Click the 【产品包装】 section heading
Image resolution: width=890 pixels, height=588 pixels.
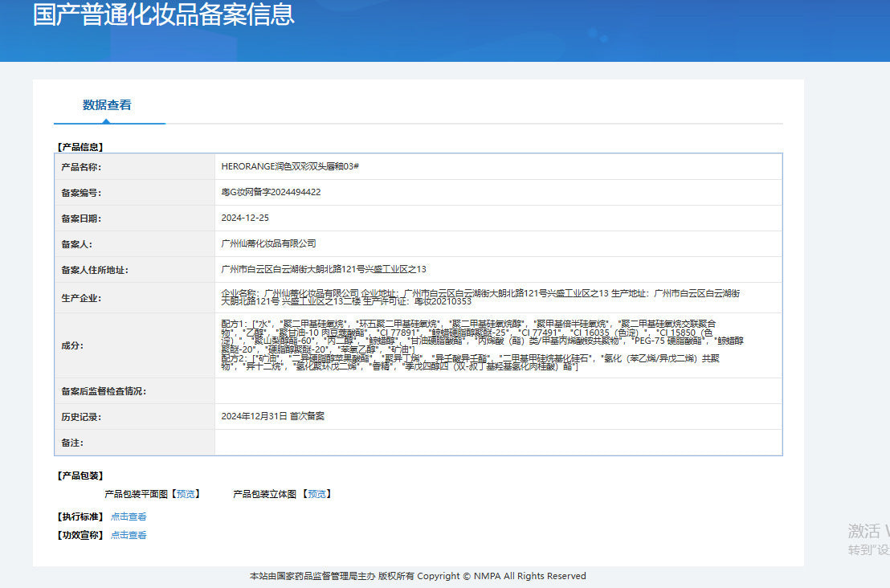pyautogui.click(x=80, y=476)
